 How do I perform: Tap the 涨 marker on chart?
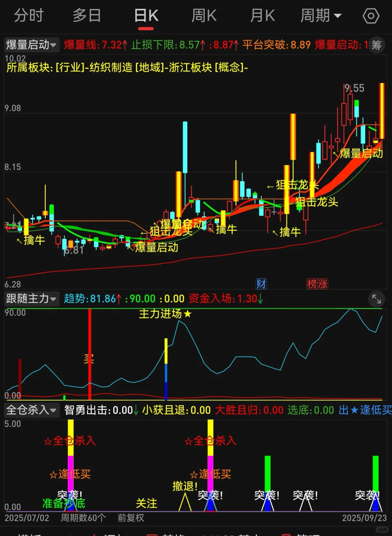(323, 284)
